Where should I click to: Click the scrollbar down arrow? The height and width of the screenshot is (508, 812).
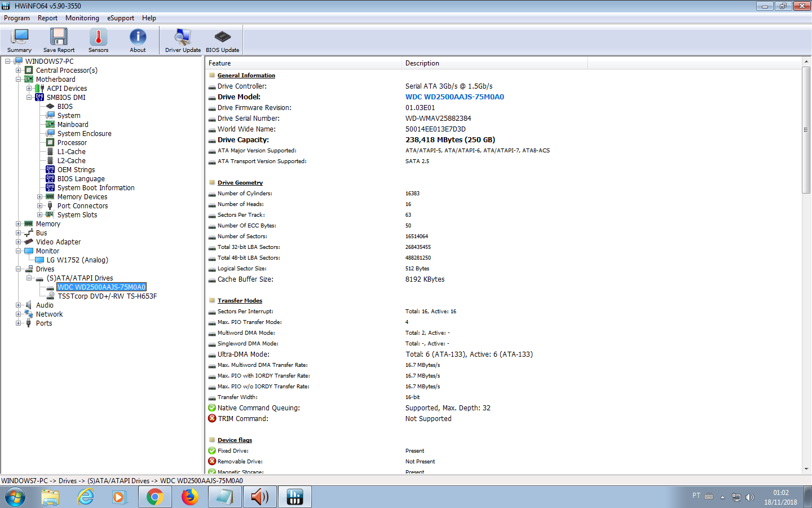(806, 468)
